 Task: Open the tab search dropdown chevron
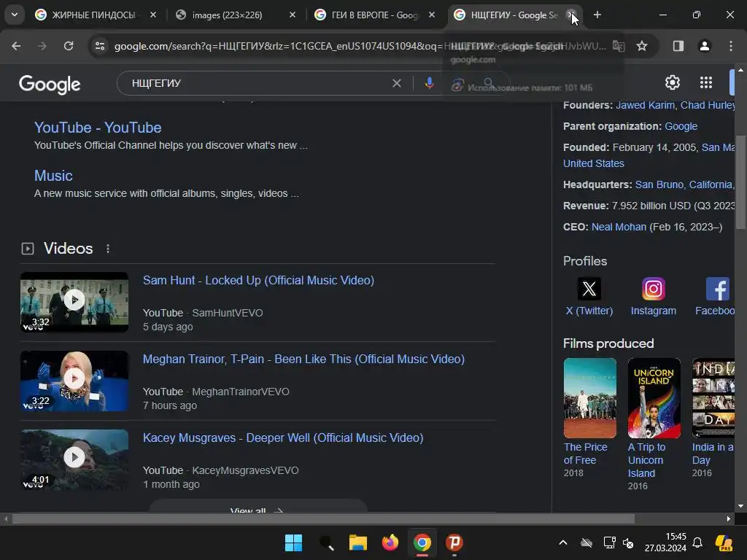[15, 15]
